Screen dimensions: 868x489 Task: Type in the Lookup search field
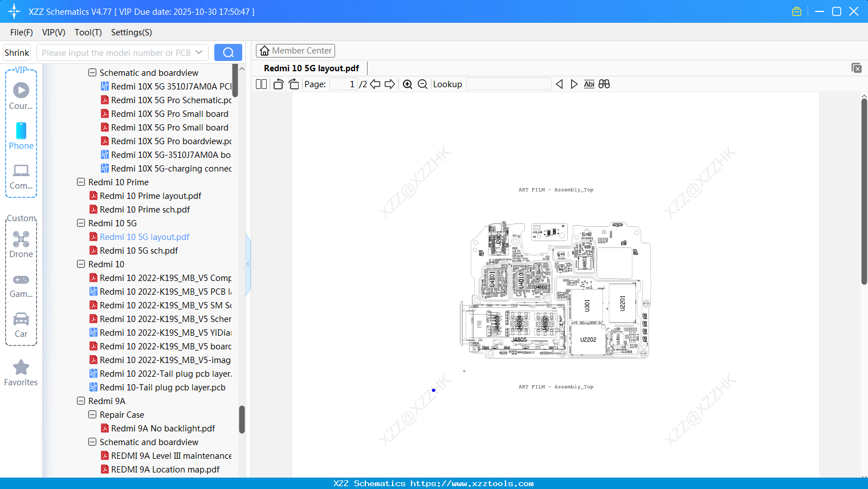(x=508, y=84)
